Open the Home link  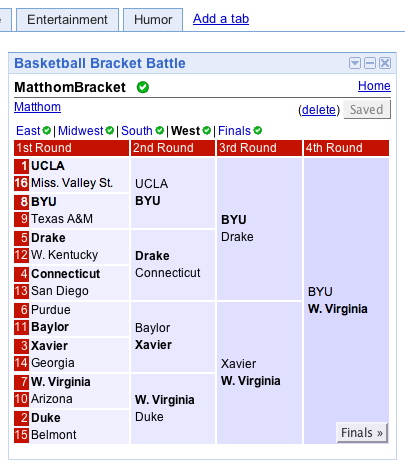click(x=374, y=86)
